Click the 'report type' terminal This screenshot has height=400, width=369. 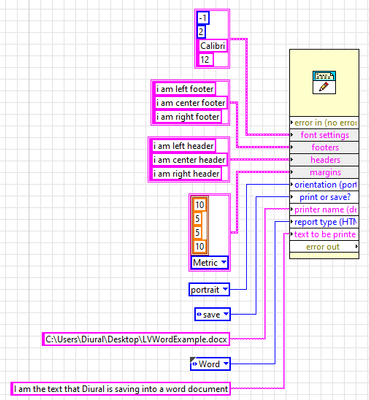click(x=324, y=222)
